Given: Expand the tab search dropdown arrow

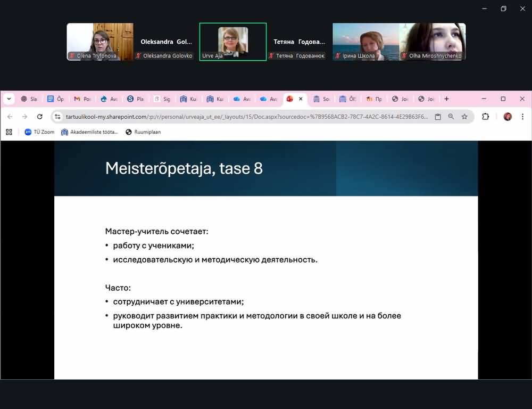Looking at the screenshot, I should coord(9,99).
